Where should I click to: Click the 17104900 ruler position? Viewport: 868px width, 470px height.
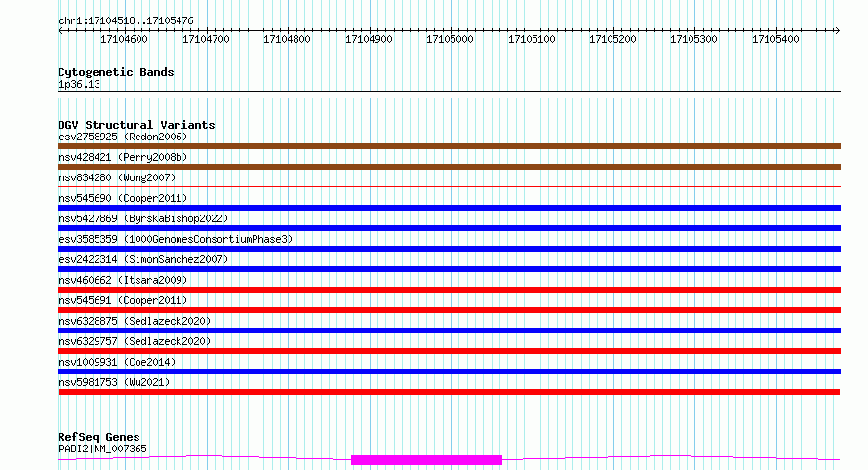[369, 39]
